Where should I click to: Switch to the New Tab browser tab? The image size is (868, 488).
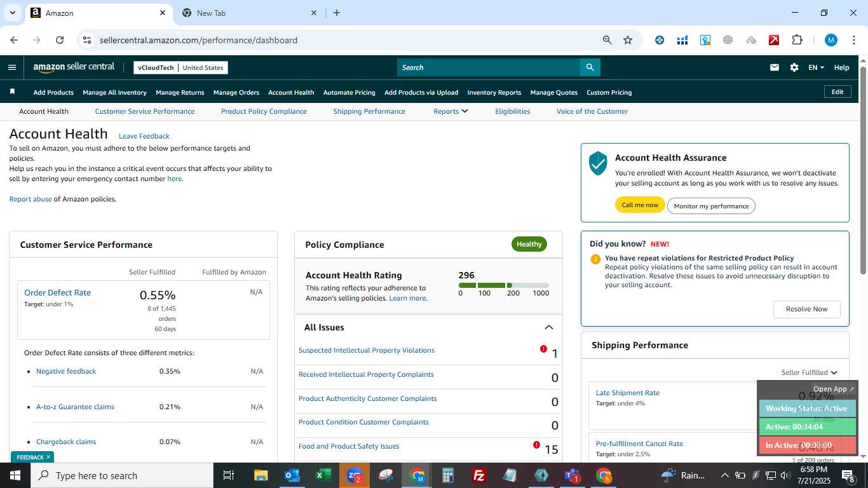pos(248,13)
